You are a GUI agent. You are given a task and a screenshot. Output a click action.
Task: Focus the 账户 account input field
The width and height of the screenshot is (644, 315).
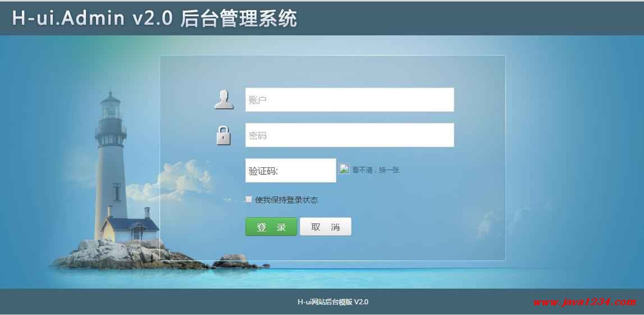[x=350, y=99]
